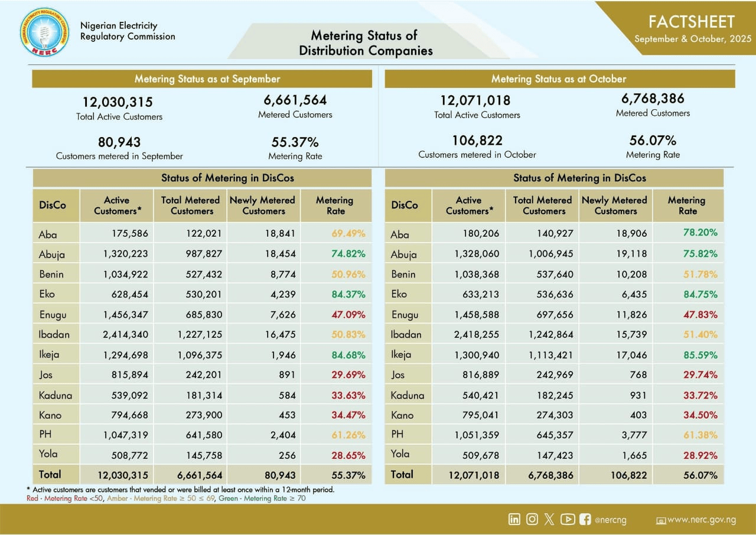Click the @nercng social handle
Viewport: 756px width, 535px height.
[x=610, y=520]
